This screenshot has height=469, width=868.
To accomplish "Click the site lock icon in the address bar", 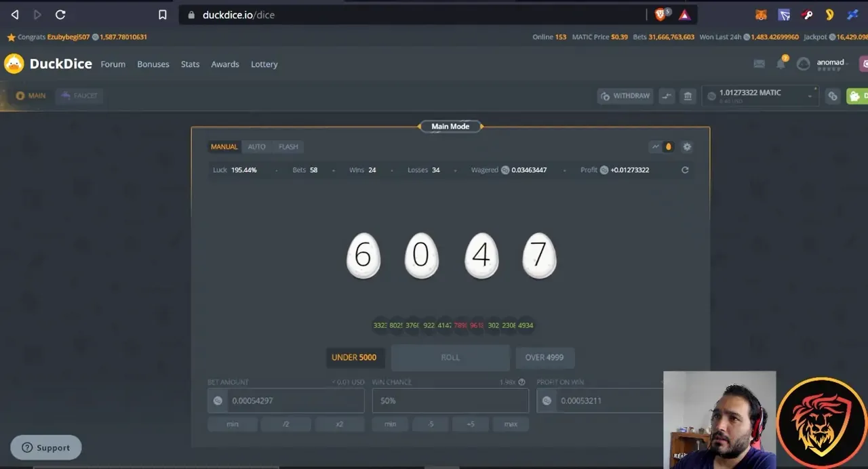I will point(191,15).
